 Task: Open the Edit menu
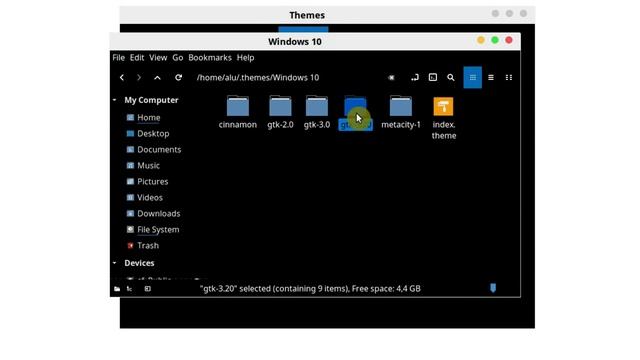[x=137, y=58]
